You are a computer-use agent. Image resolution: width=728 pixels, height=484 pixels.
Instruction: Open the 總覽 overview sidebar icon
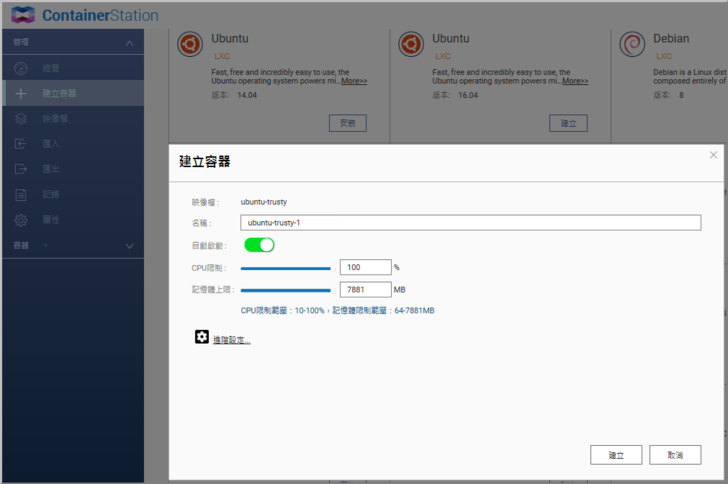(21, 68)
